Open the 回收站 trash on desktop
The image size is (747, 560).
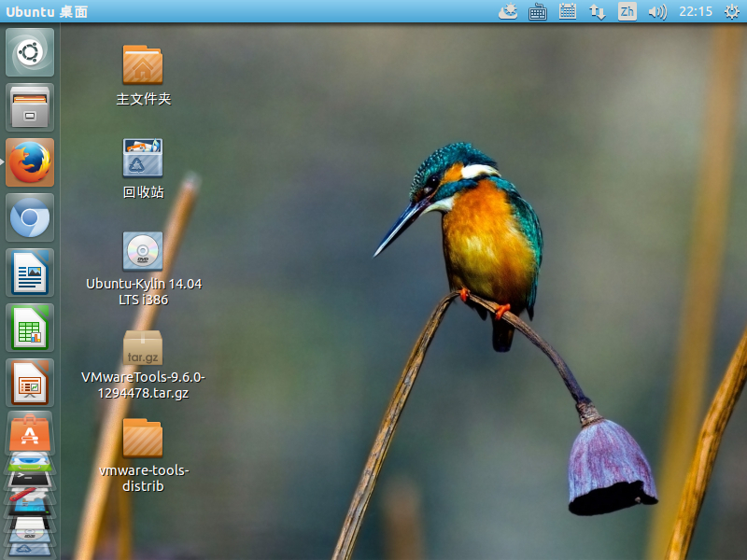point(143,169)
